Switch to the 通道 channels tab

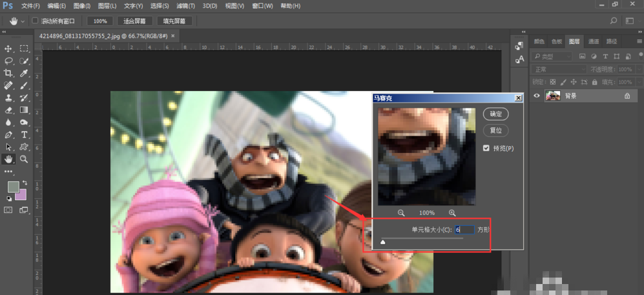pyautogui.click(x=593, y=41)
